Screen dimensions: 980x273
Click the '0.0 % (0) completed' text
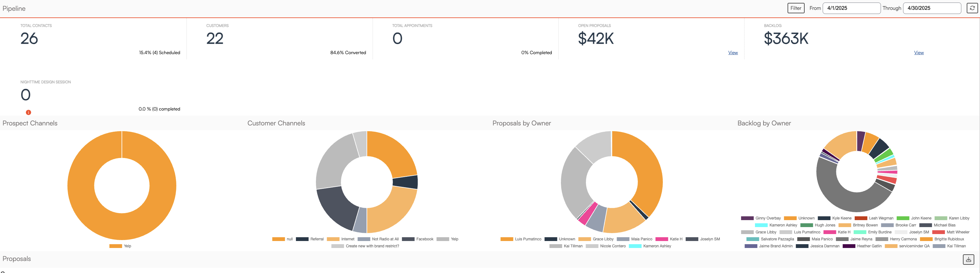pyautogui.click(x=160, y=109)
